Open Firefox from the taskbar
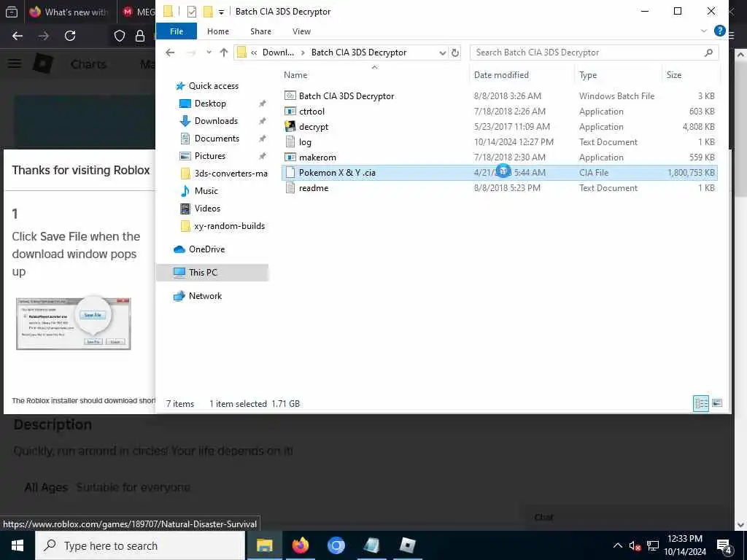The width and height of the screenshot is (747, 560). (x=300, y=545)
